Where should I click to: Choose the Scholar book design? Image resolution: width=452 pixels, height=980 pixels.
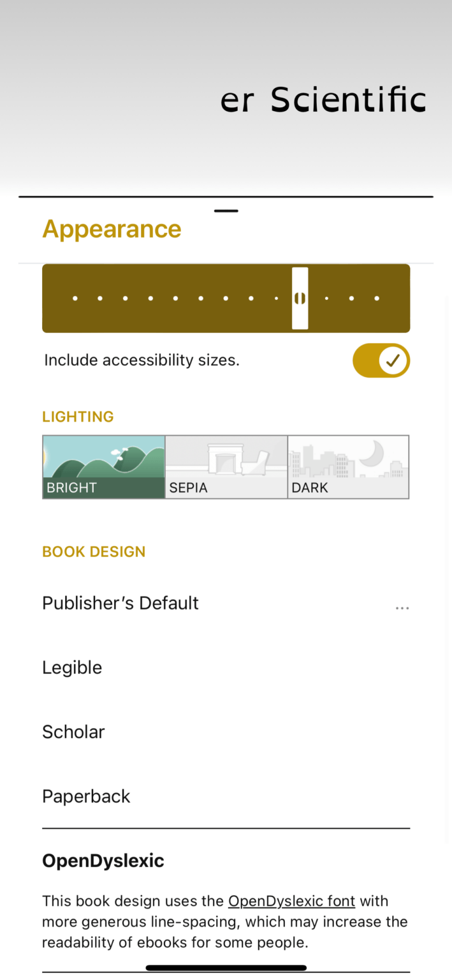click(x=73, y=731)
